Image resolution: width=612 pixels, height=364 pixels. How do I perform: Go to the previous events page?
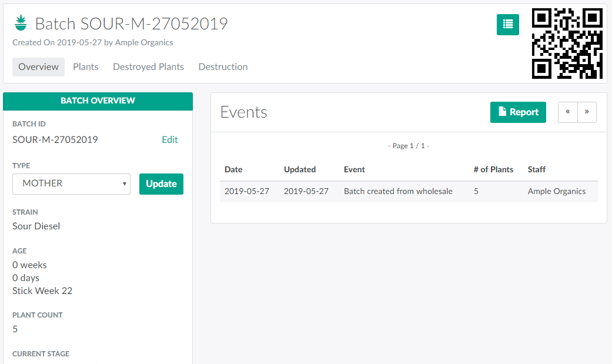567,112
